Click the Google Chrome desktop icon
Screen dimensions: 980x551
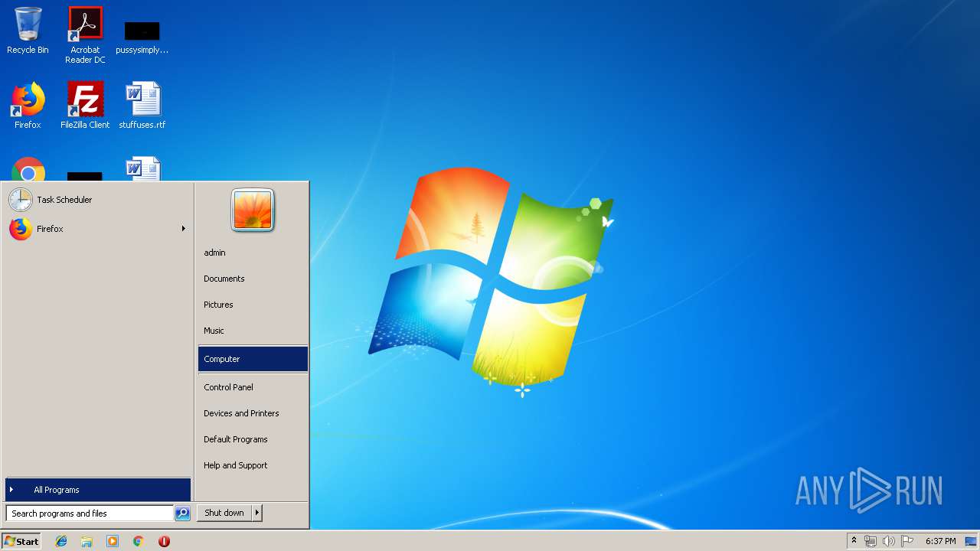click(28, 169)
